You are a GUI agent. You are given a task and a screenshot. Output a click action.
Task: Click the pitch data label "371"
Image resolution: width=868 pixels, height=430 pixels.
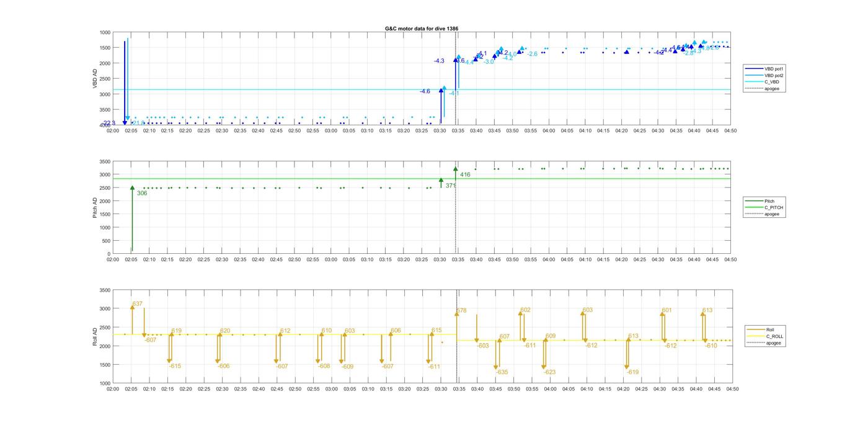click(x=451, y=186)
